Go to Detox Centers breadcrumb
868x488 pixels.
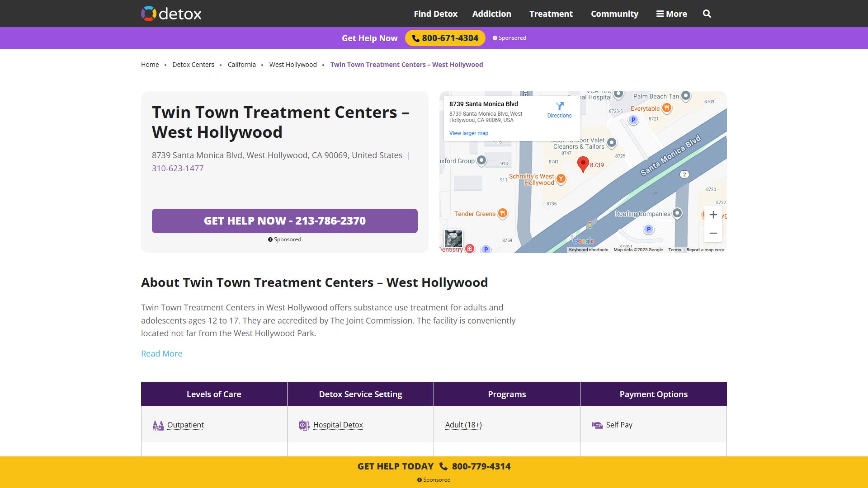click(x=193, y=65)
